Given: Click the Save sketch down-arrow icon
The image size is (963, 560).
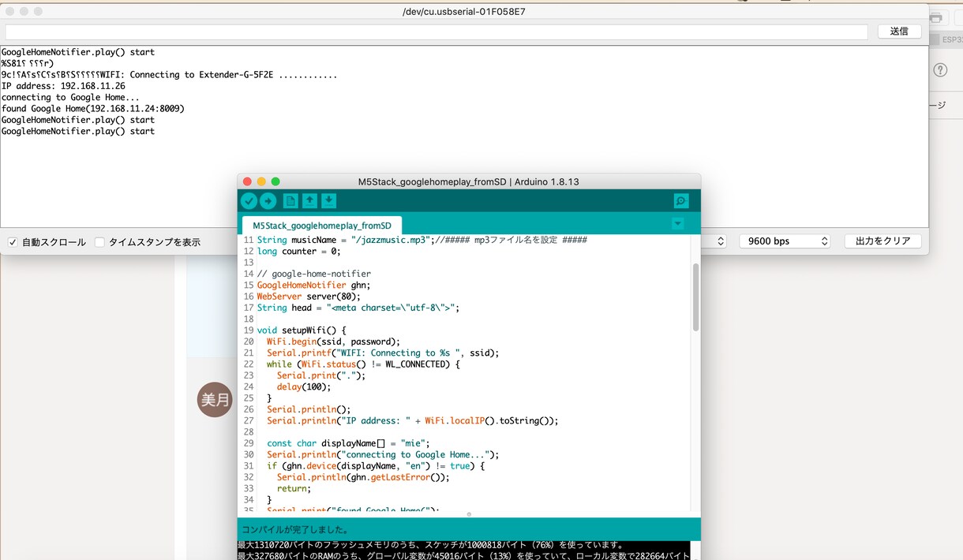Looking at the screenshot, I should 329,201.
